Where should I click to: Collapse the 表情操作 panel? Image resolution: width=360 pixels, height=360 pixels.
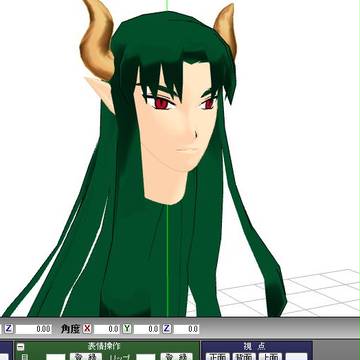tap(20, 347)
